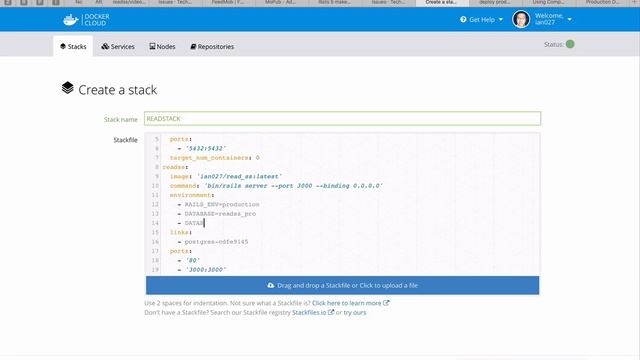Switch to the 'FeedMob' browser tab
The image size is (640, 360).
point(228,2)
